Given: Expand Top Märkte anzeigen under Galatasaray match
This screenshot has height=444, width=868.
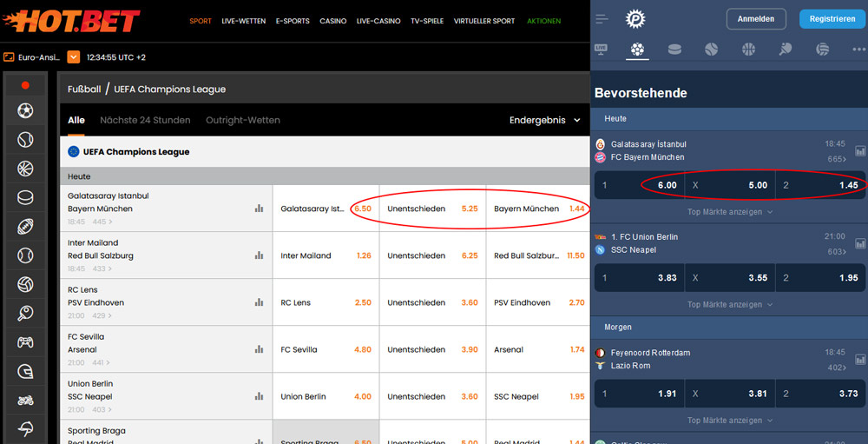Looking at the screenshot, I should (730, 212).
